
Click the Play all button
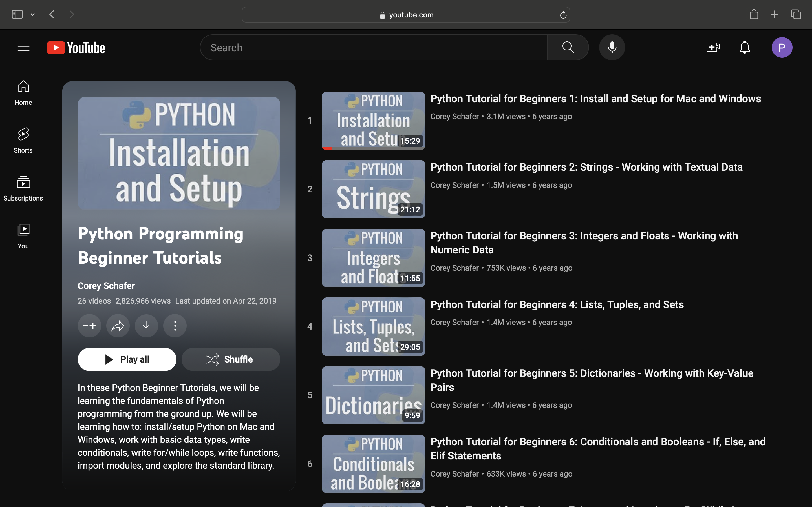pos(127,359)
